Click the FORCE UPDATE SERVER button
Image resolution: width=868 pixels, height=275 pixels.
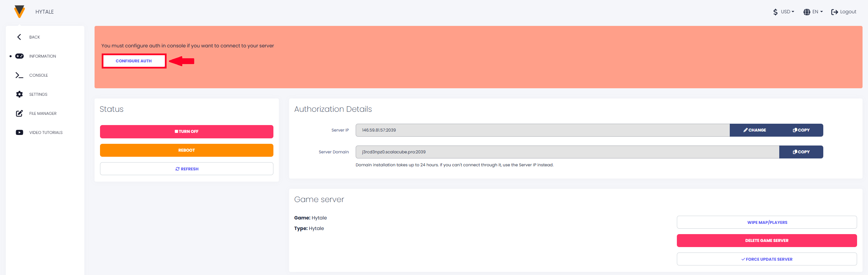click(767, 259)
